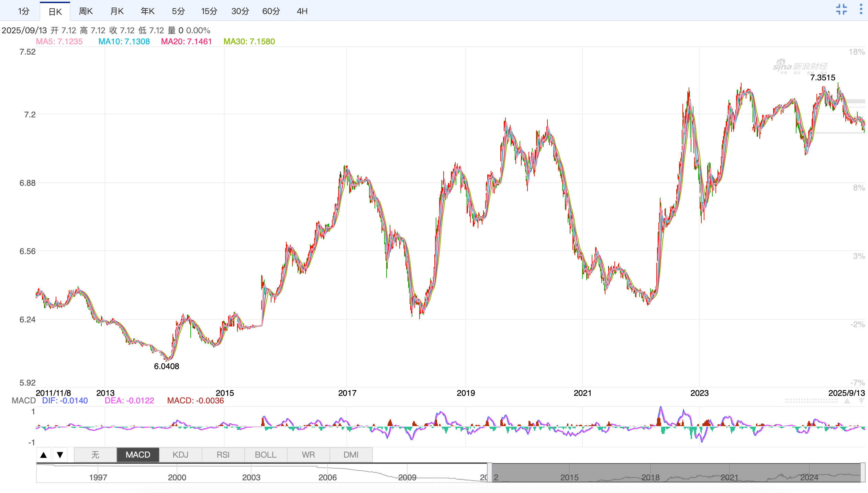Screen dimensions: 868x493
Task: Click the black up triangle beside indicator tabs
Action: coord(44,455)
